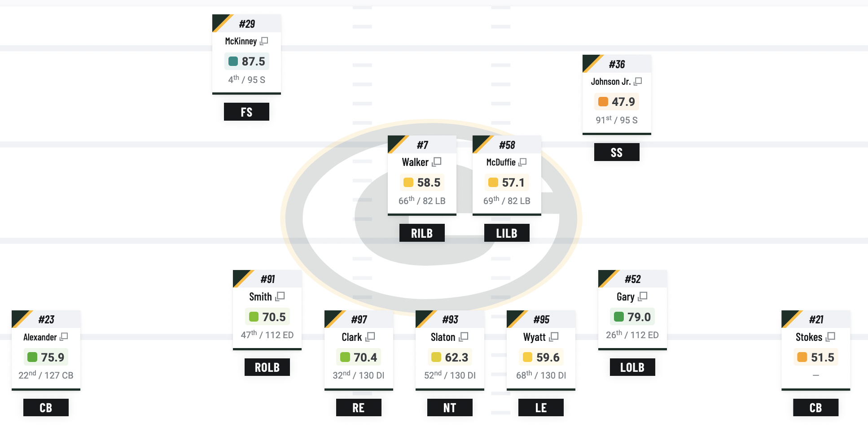
Task: Select the SS position label
Action: 617,152
